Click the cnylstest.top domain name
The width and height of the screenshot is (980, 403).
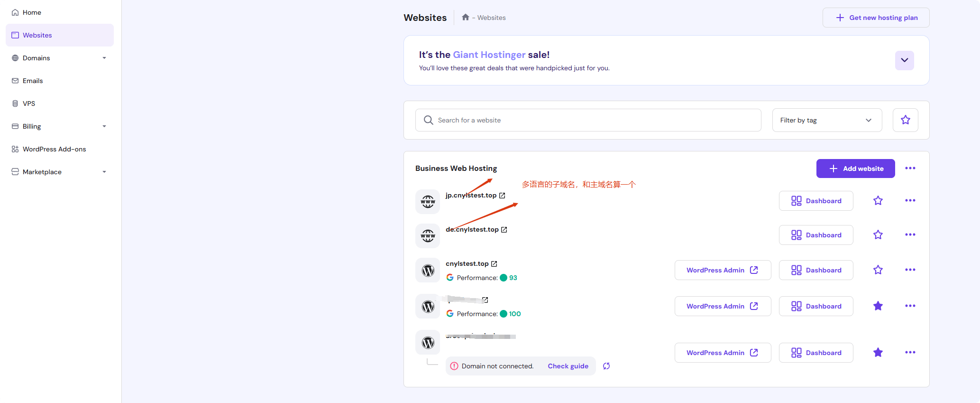click(x=467, y=264)
